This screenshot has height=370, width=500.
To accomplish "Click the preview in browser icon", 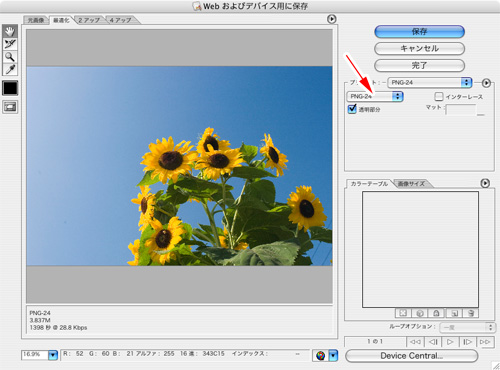I will (320, 356).
